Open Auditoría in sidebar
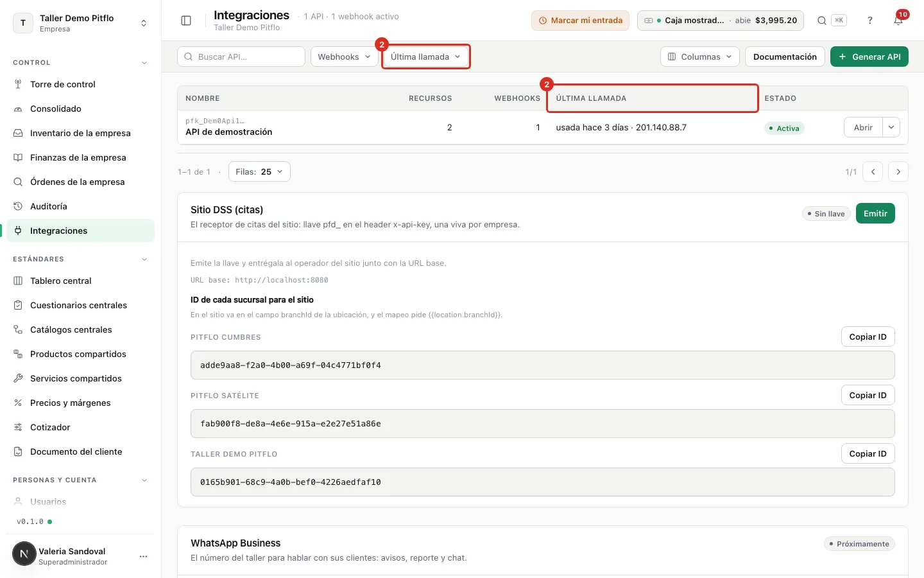 (x=80, y=206)
